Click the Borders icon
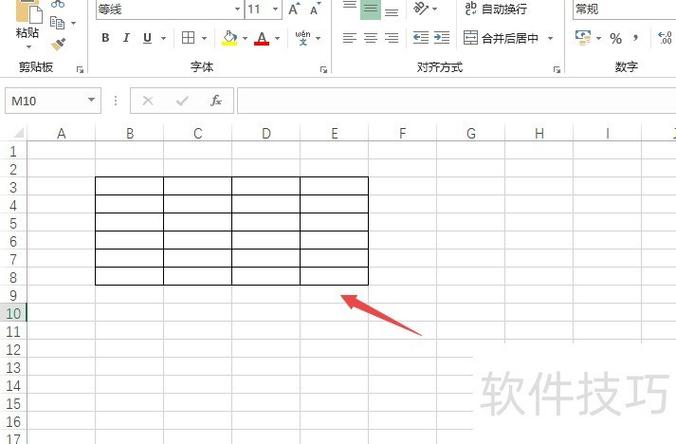Screen dimensions: 676x444 (x=188, y=38)
